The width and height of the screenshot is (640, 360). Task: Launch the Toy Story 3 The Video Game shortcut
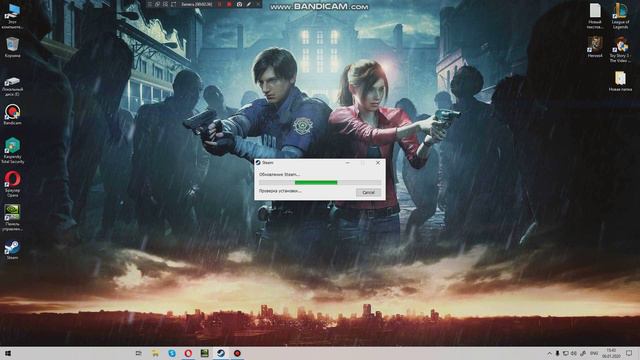[x=620, y=49]
